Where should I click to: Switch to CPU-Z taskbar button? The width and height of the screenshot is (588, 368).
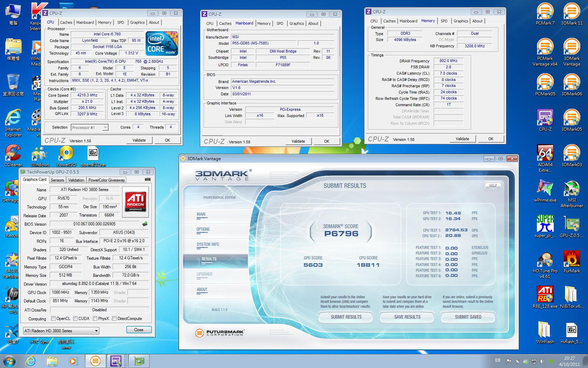[116, 361]
